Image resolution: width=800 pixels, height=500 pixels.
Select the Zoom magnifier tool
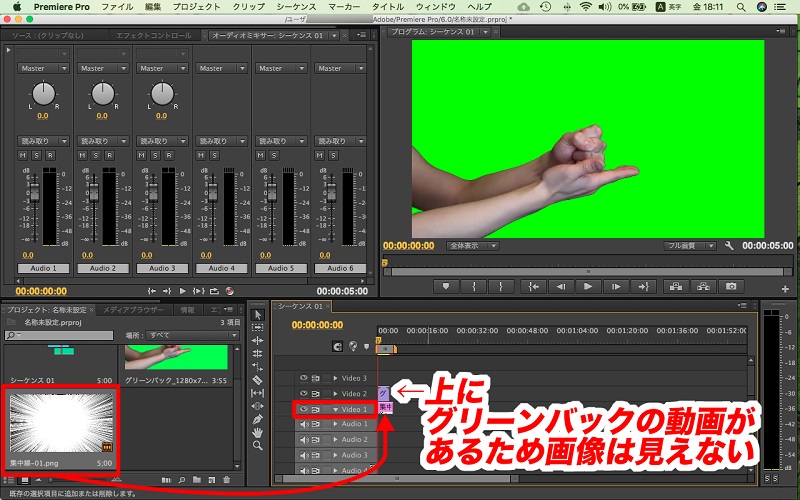pyautogui.click(x=258, y=445)
